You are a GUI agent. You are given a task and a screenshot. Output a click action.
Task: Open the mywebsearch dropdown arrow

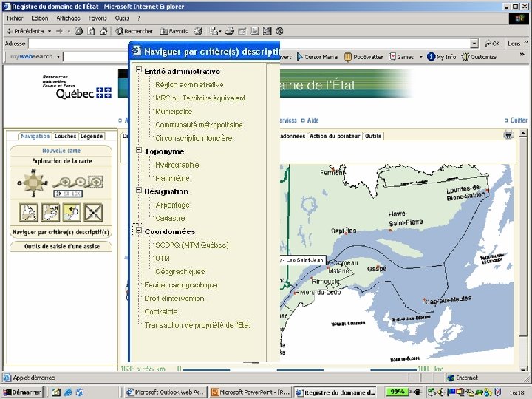pos(58,57)
